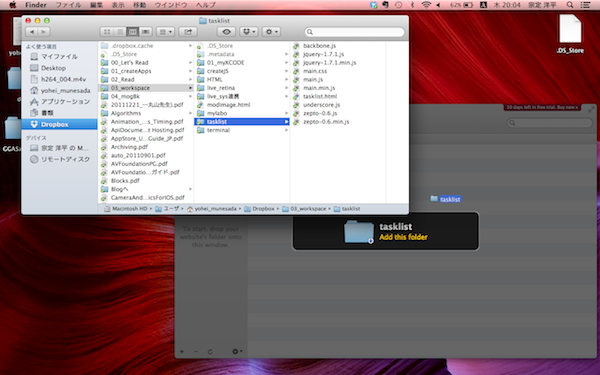Expand the createJS folder arrow
This screenshot has height=375, width=600.
click(x=286, y=71)
